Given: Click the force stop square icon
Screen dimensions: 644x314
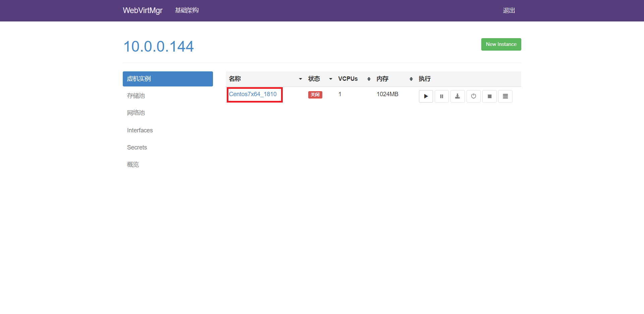Looking at the screenshot, I should [x=489, y=96].
